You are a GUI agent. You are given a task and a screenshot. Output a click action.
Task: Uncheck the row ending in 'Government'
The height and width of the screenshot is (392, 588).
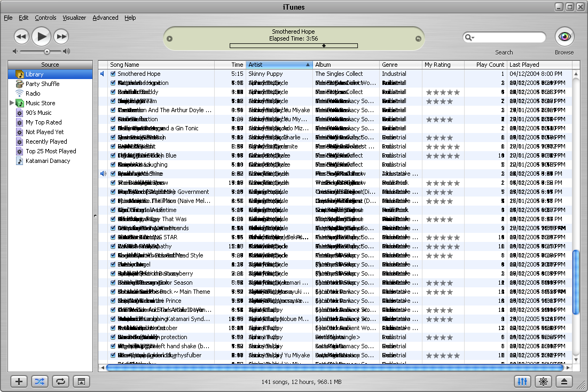click(113, 192)
